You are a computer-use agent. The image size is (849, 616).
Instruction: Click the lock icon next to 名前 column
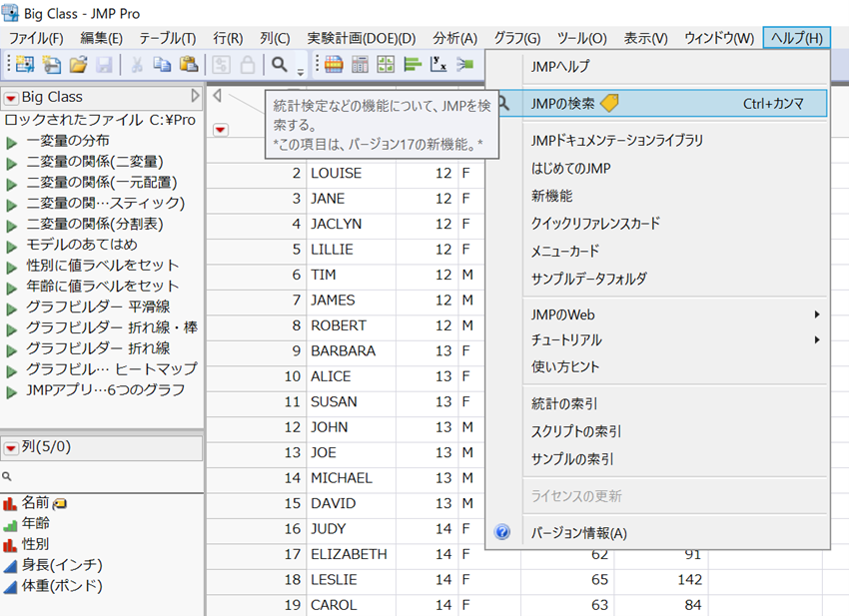(x=58, y=504)
